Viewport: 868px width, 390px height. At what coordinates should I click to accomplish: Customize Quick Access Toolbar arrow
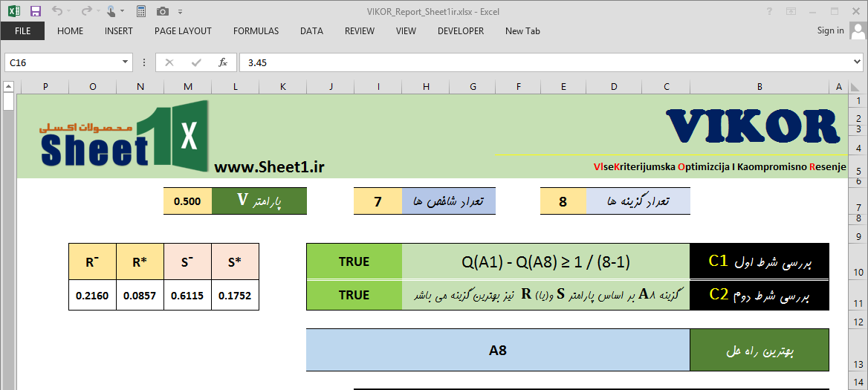(180, 11)
